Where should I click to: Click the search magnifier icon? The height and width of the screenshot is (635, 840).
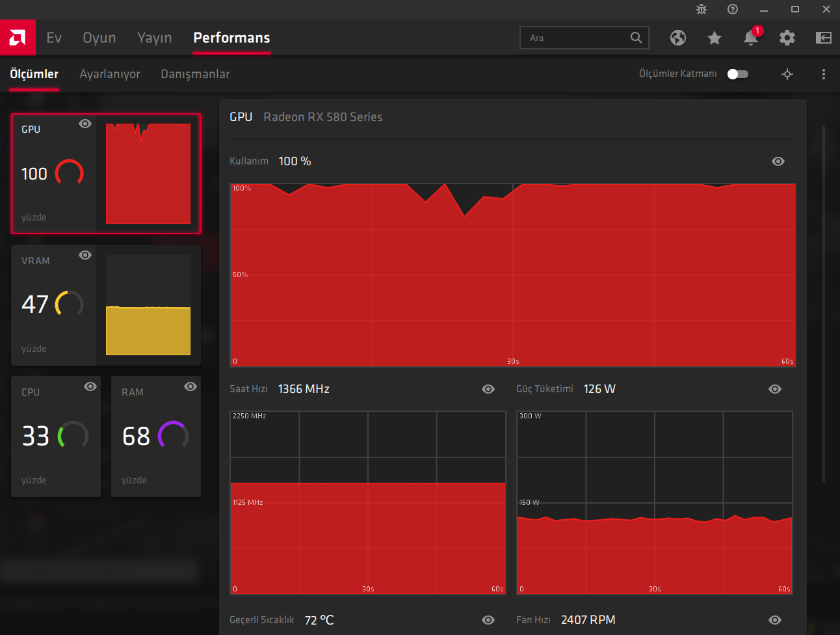(636, 38)
